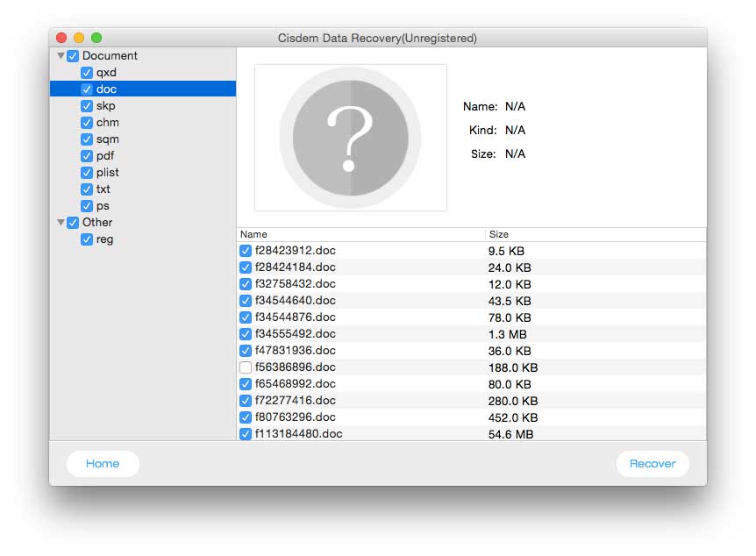Screen dimensions: 756x556
Task: Select the skp tree item label
Action: (105, 106)
